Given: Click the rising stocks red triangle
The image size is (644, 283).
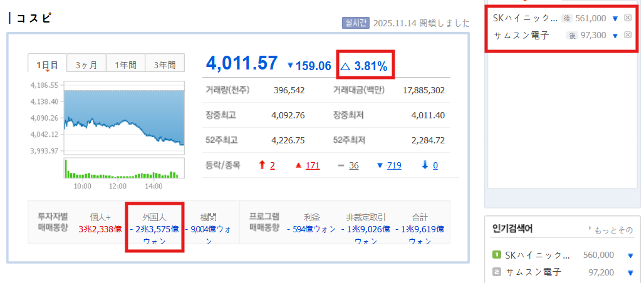Looking at the screenshot, I should tap(298, 165).
